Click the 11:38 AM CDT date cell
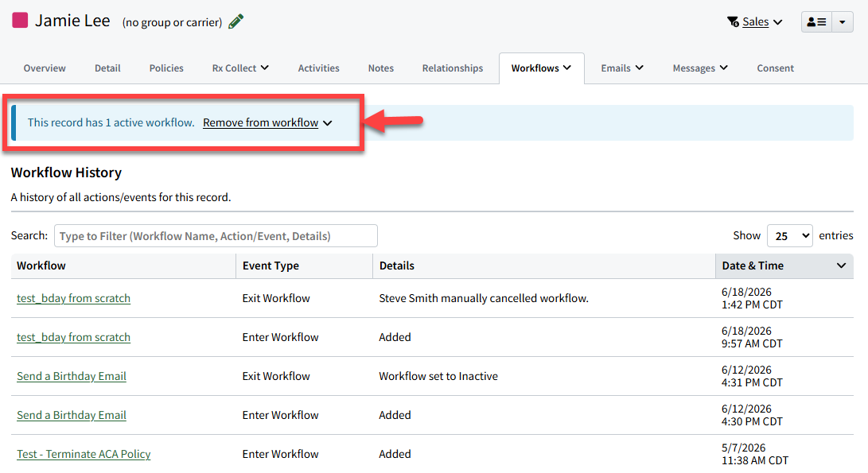Screen dimensions: 868x473 (755, 454)
